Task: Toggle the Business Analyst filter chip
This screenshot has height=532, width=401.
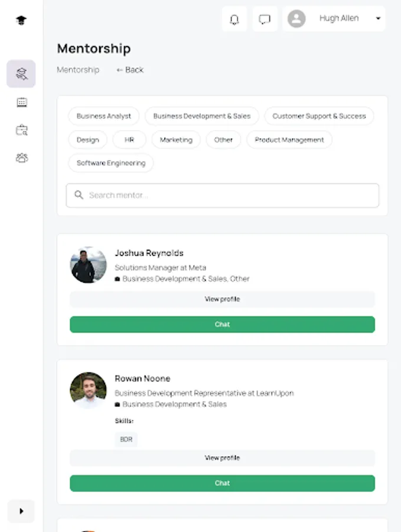Action: (x=104, y=116)
